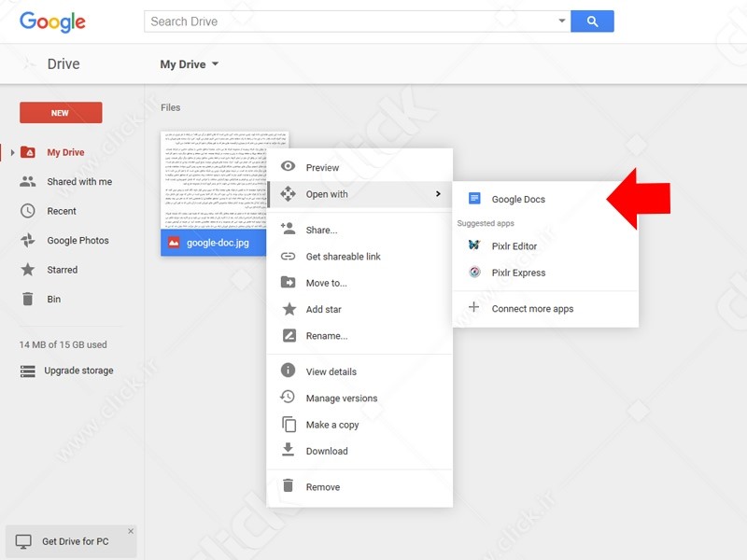The height and width of the screenshot is (560, 747).
Task: Expand the Open with submenu
Action: coord(359,194)
